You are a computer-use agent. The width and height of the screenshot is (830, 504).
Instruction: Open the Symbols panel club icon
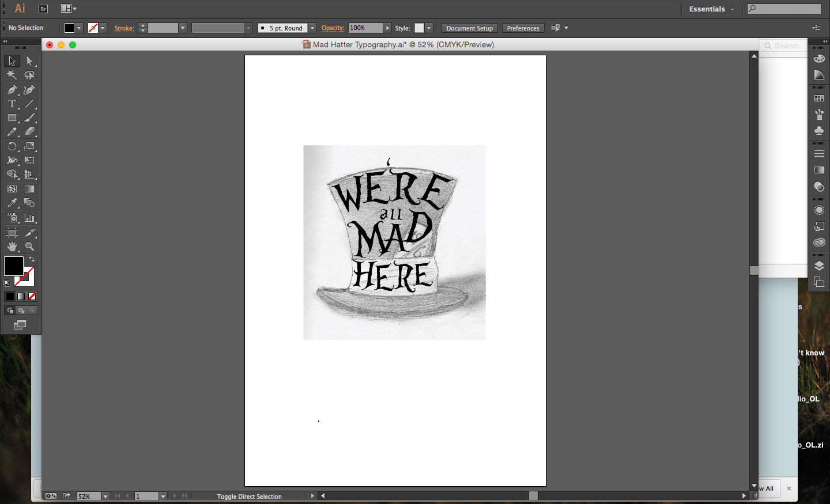[x=819, y=131]
